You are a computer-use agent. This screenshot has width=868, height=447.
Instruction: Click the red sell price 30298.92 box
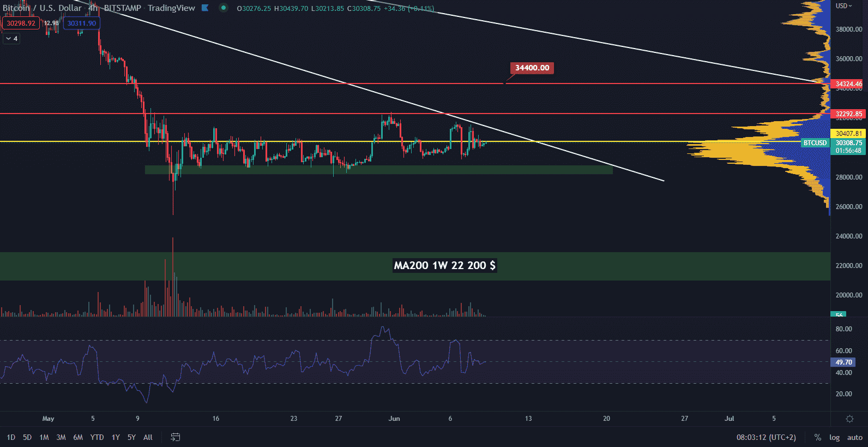21,23
